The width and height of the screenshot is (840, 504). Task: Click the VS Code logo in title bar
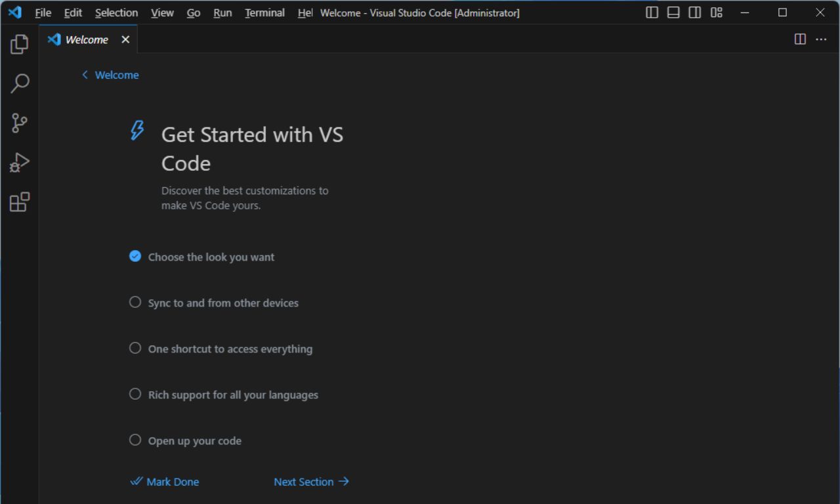pos(15,12)
